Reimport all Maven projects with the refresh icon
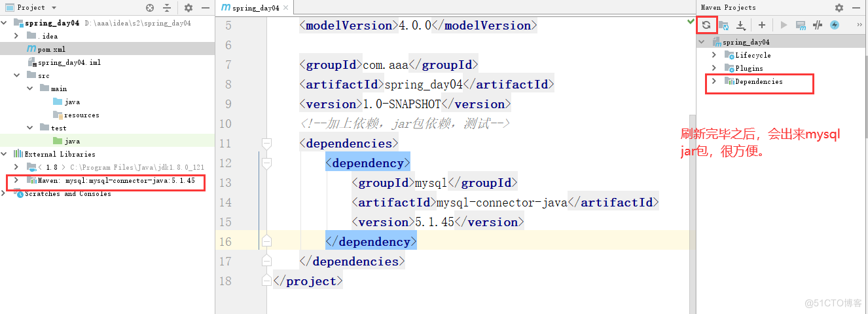This screenshot has width=868, height=314. click(706, 25)
